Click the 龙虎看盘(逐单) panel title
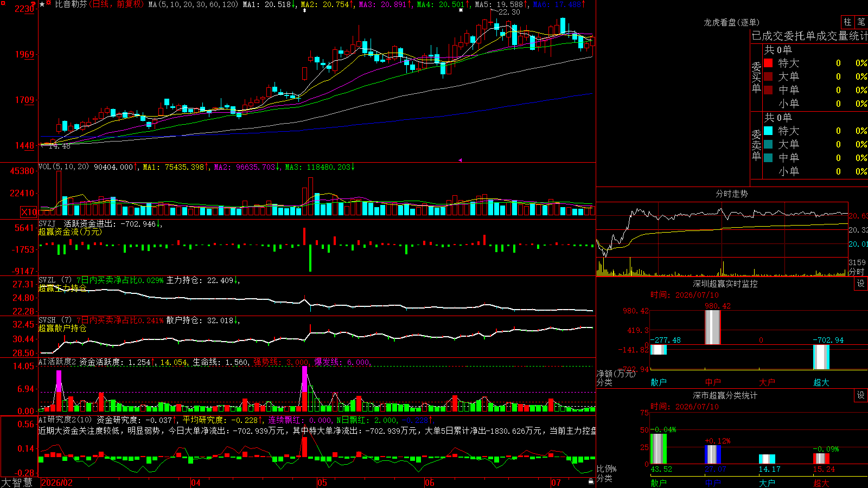This screenshot has height=488, width=868. 732,22
